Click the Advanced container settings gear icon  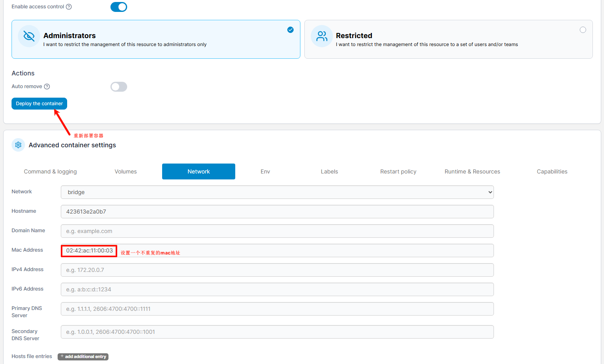click(x=18, y=145)
